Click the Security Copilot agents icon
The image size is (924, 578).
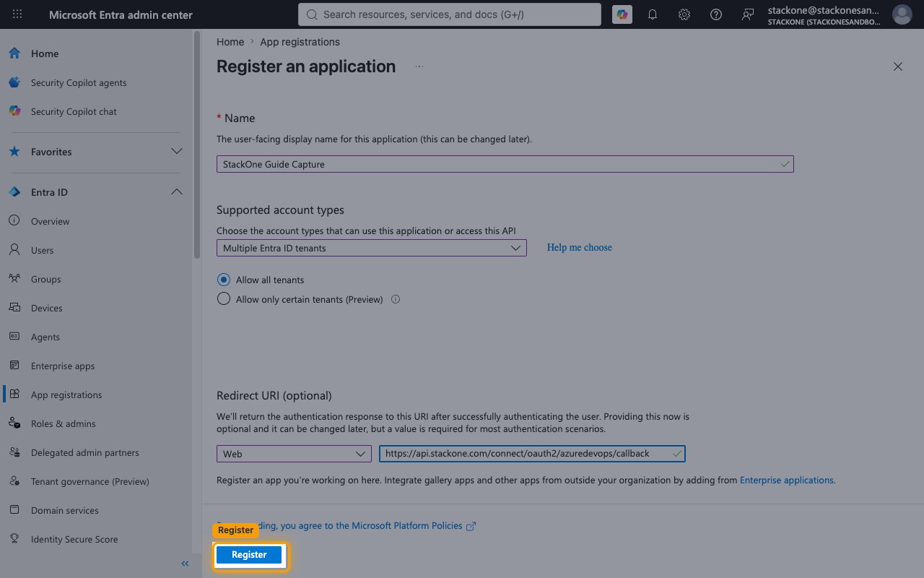click(x=14, y=82)
